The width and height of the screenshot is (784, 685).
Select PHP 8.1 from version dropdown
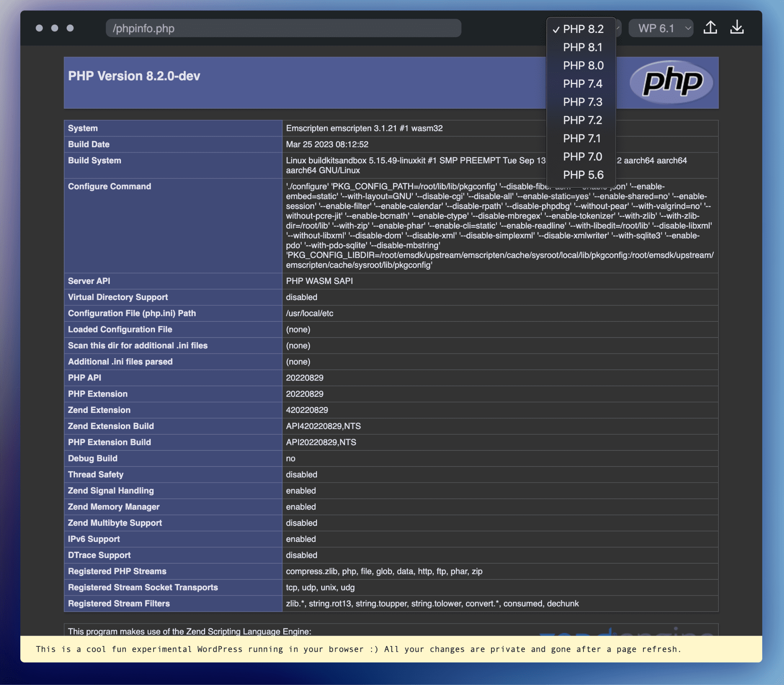pyautogui.click(x=582, y=47)
